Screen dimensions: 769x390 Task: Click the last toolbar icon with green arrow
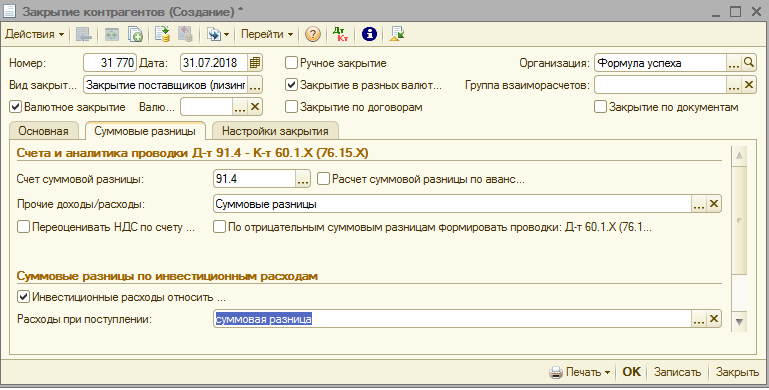click(x=397, y=34)
